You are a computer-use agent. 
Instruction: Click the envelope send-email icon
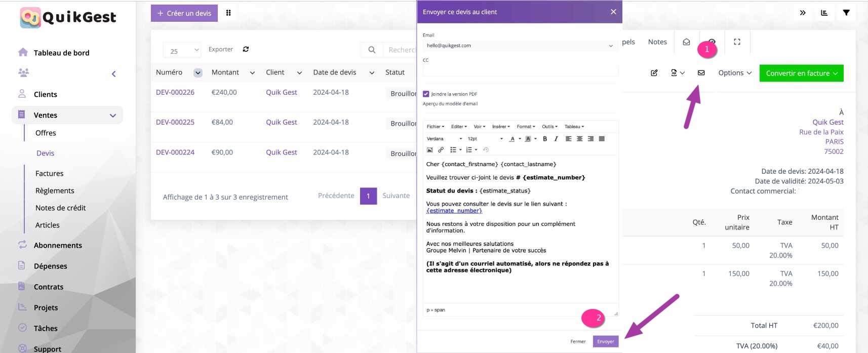coord(701,73)
